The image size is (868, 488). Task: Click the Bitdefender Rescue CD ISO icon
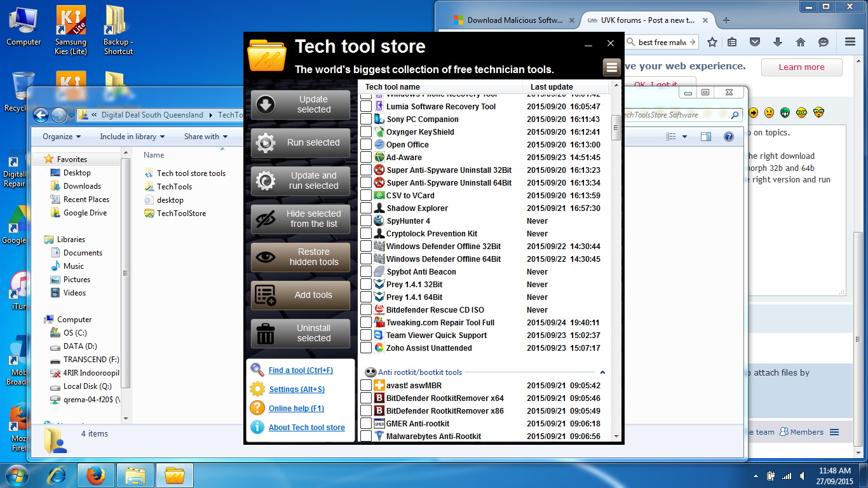coord(379,309)
